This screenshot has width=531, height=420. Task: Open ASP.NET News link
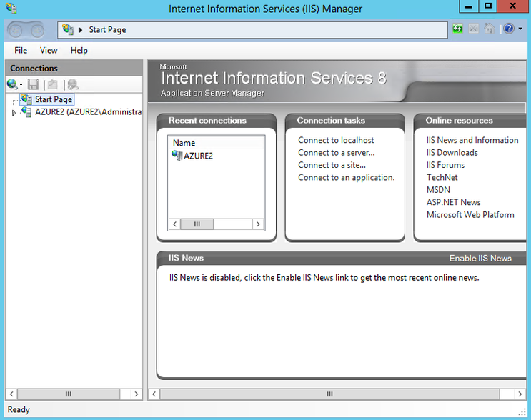point(453,202)
